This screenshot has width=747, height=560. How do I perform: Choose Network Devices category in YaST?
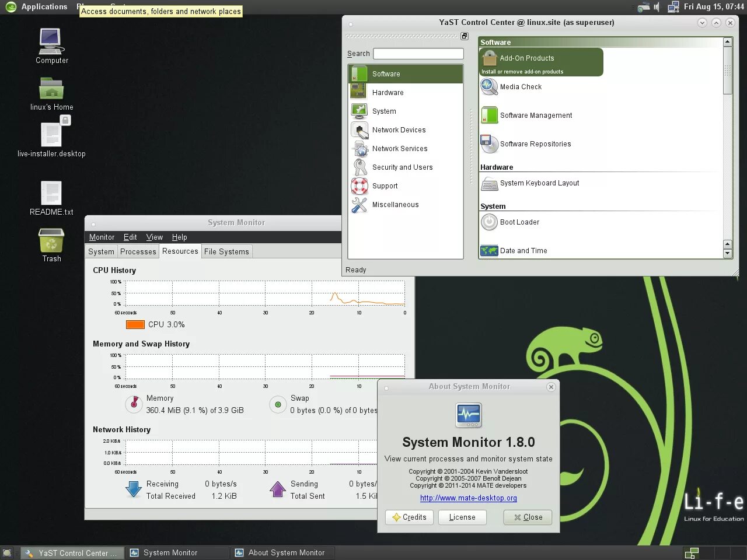(x=406, y=130)
